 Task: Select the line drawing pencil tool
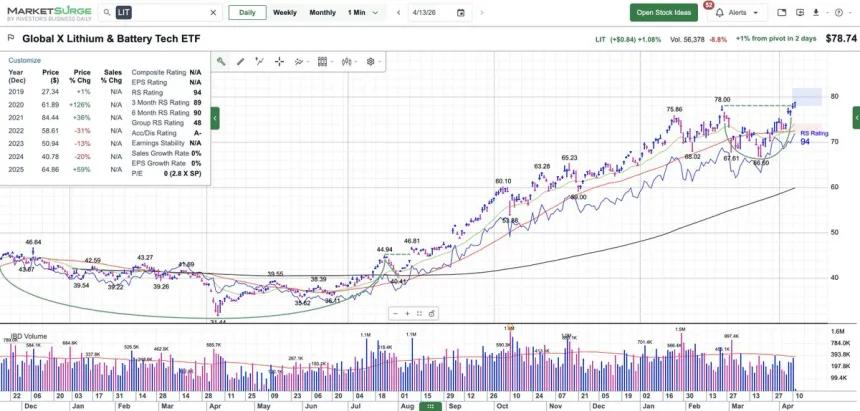point(240,61)
